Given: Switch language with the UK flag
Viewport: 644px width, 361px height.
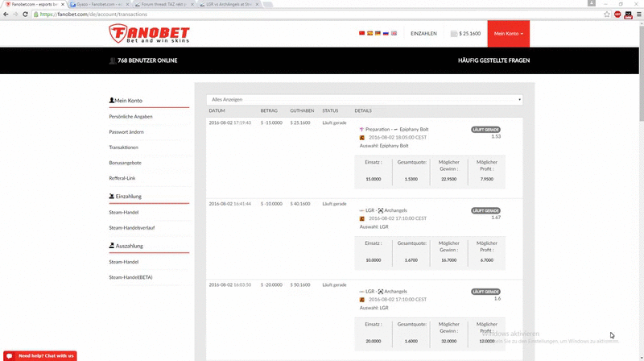Looking at the screenshot, I should click(x=394, y=33).
